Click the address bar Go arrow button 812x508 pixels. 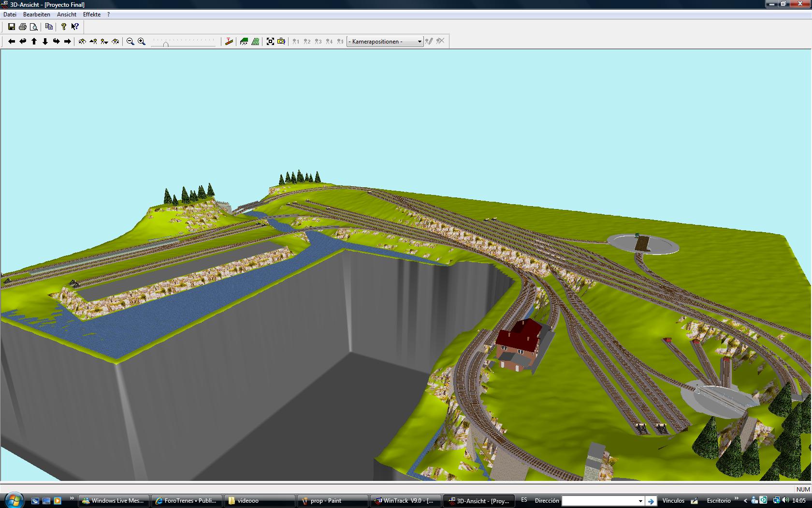point(651,501)
